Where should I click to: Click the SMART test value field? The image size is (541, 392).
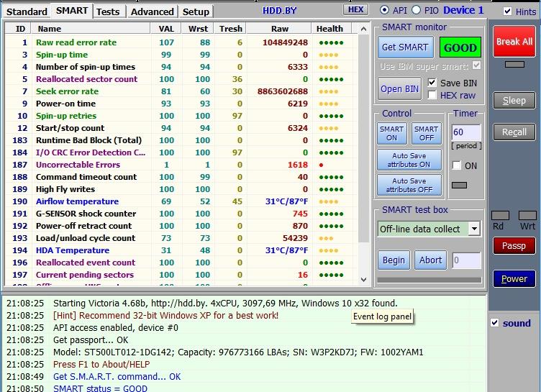point(466,260)
